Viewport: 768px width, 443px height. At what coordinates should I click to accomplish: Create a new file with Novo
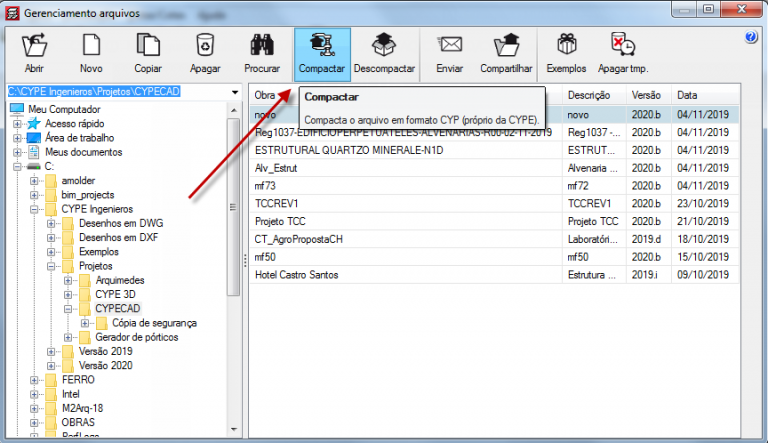[91, 54]
